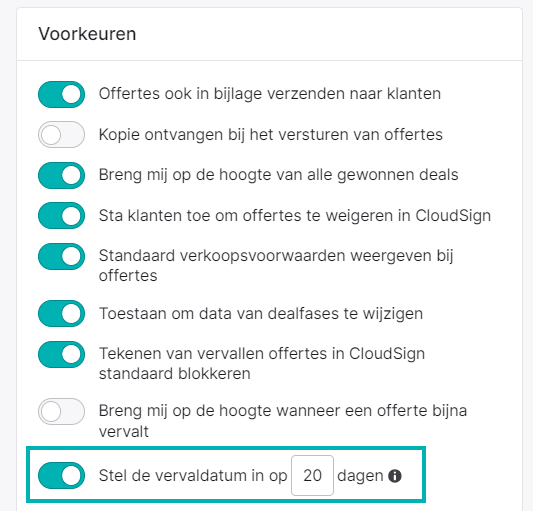Image resolution: width=533 pixels, height=511 pixels.
Task: Click the Toestaan om data van dealfases label
Action: tap(261, 313)
